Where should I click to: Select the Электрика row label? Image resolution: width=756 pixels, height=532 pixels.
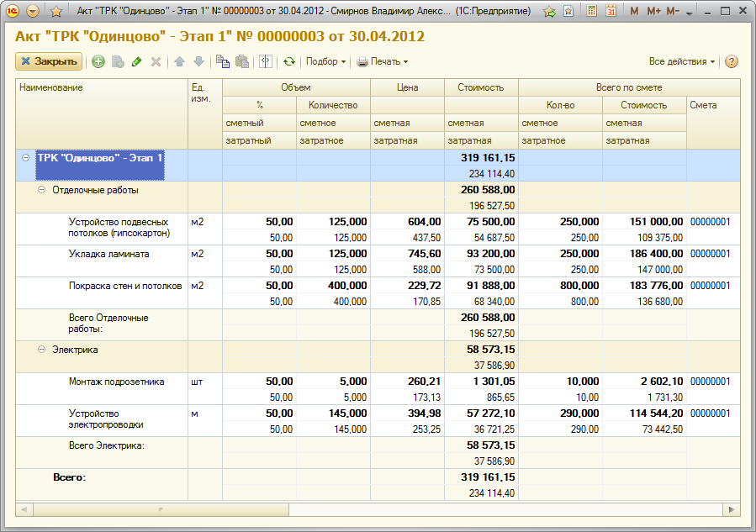pos(75,350)
